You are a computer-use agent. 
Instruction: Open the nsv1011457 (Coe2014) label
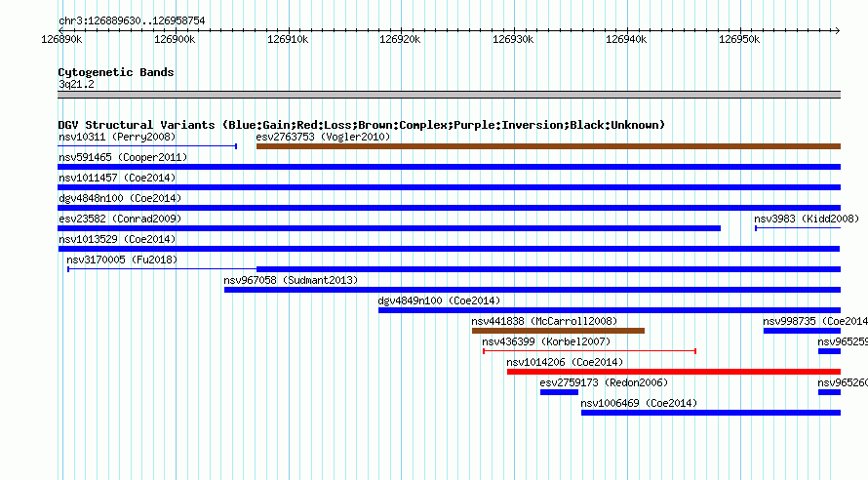pyautogui.click(x=117, y=178)
